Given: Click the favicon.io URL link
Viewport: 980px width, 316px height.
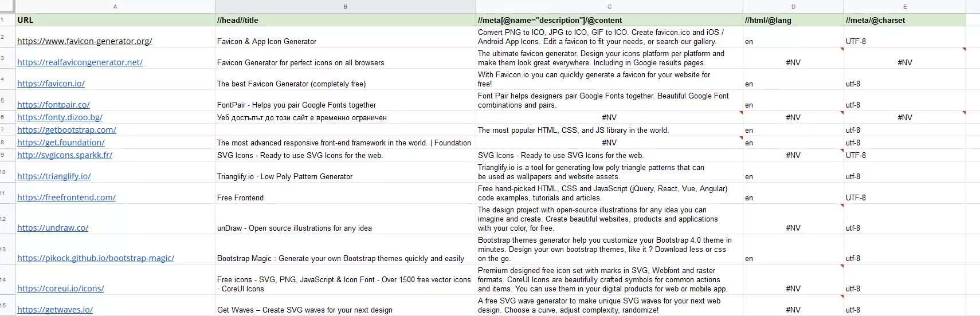Looking at the screenshot, I should pos(51,84).
